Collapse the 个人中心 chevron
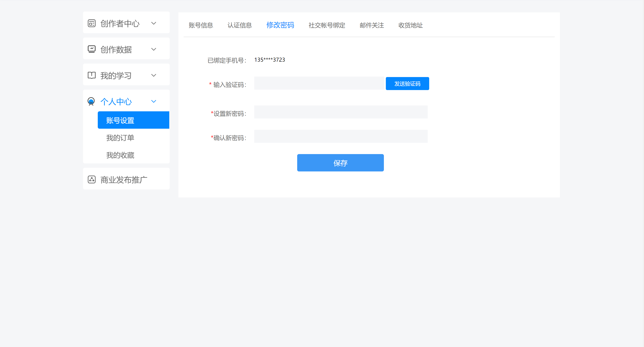The height and width of the screenshot is (347, 644). [x=154, y=101]
